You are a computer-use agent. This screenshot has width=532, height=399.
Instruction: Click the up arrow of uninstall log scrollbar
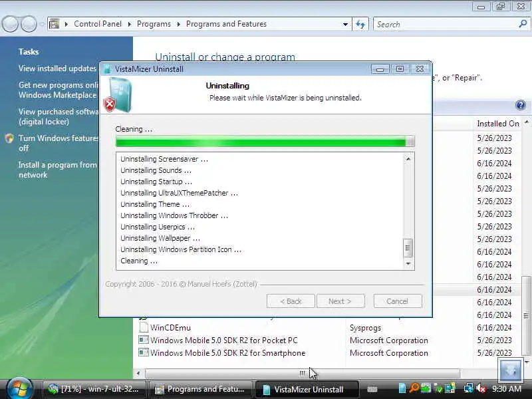[408, 159]
